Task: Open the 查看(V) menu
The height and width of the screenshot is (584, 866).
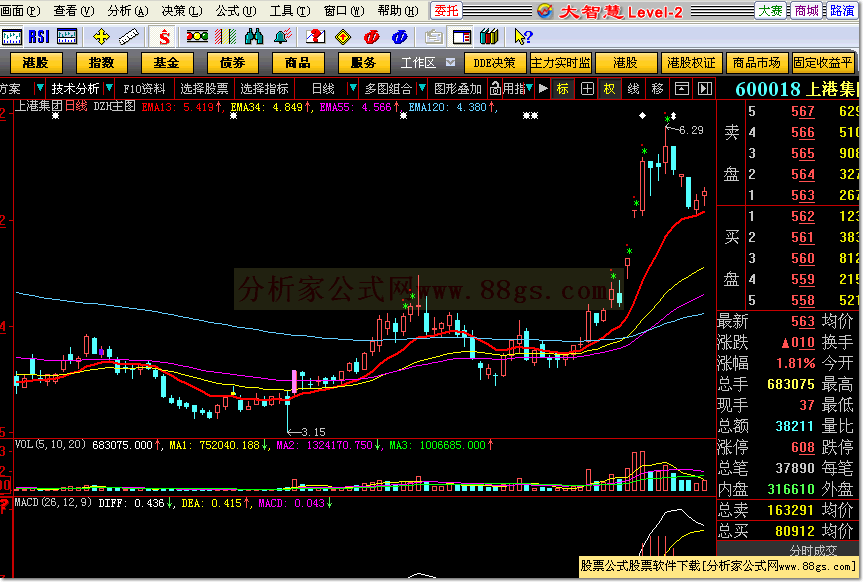Action: click(74, 10)
